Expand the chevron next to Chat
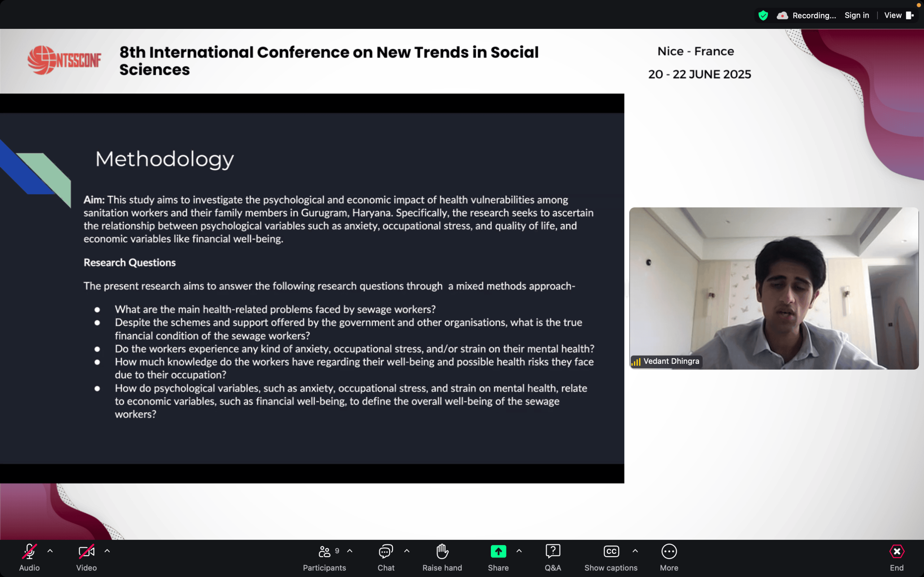The height and width of the screenshot is (577, 924). [407, 551]
